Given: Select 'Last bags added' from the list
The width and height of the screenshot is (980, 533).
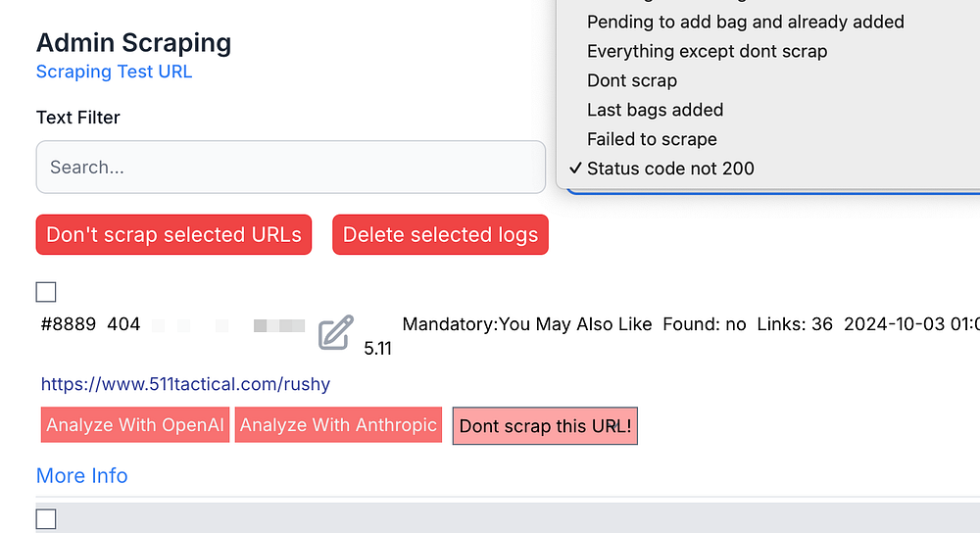Looking at the screenshot, I should [655, 110].
